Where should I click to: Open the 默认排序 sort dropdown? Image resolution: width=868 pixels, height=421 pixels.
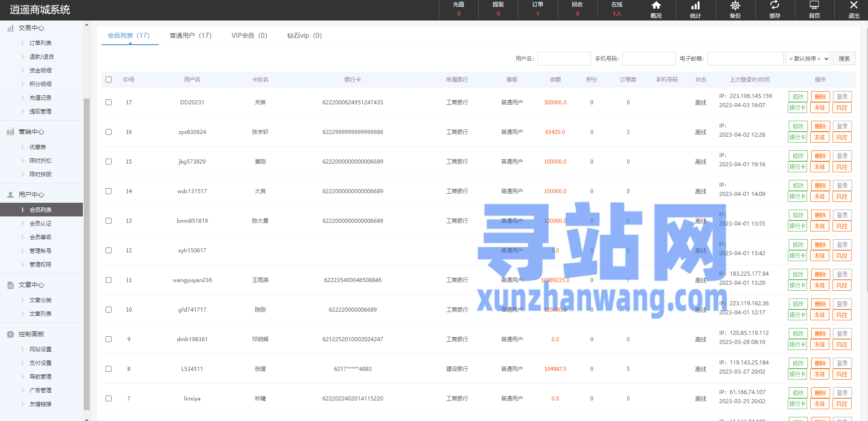tap(808, 58)
